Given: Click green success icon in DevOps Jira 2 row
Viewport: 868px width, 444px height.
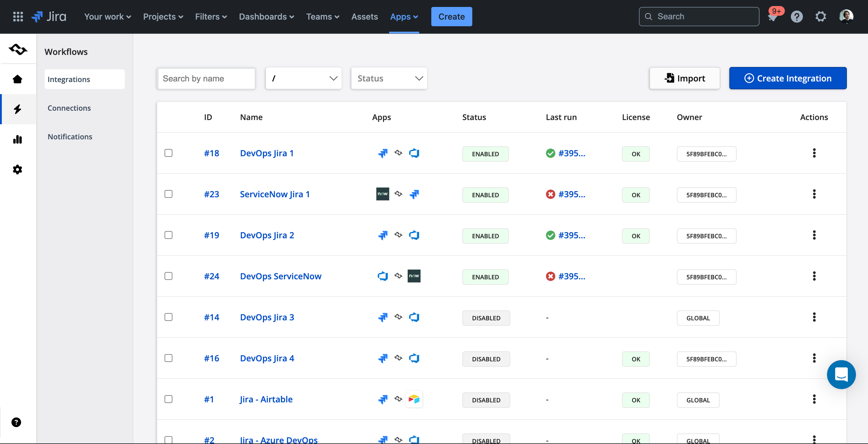Looking at the screenshot, I should coord(550,235).
